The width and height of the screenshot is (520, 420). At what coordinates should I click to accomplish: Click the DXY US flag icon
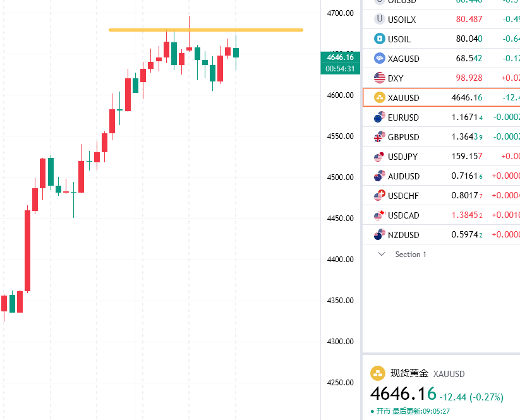coord(379,78)
